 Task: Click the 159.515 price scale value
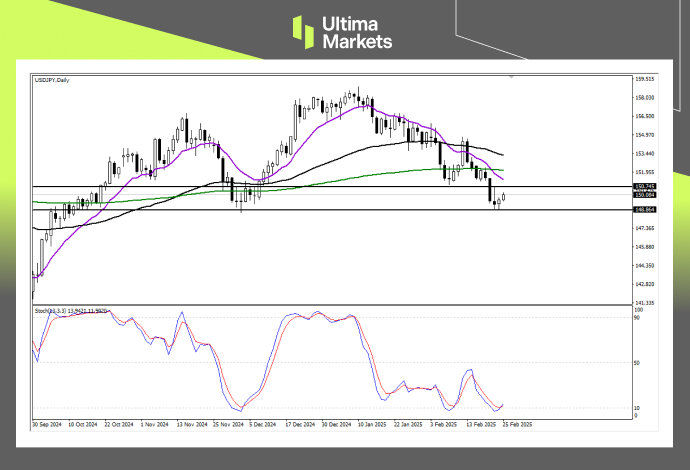[x=643, y=79]
